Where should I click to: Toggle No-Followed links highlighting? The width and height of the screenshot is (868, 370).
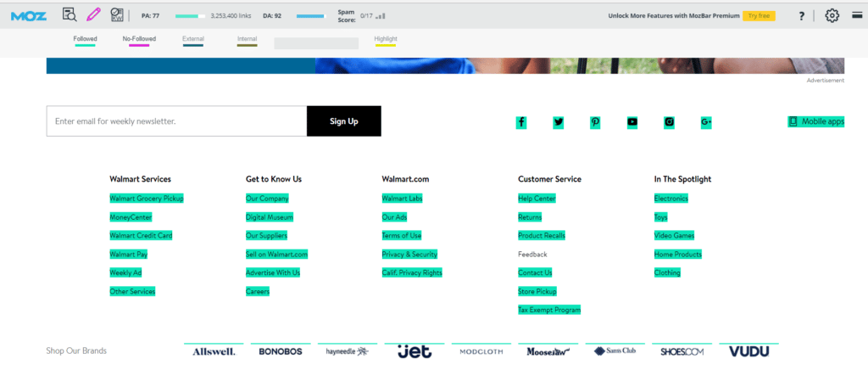(139, 40)
